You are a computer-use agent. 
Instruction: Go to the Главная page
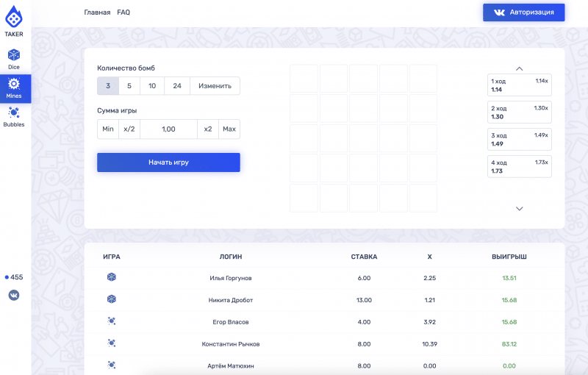(x=97, y=12)
